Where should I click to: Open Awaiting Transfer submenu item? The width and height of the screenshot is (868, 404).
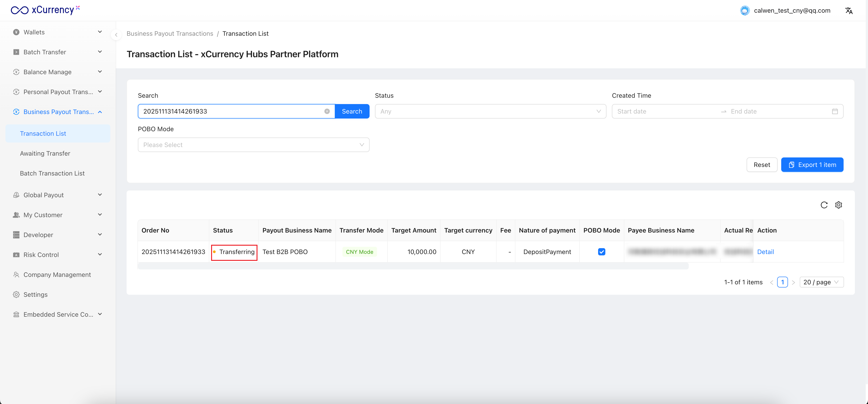pyautogui.click(x=45, y=153)
